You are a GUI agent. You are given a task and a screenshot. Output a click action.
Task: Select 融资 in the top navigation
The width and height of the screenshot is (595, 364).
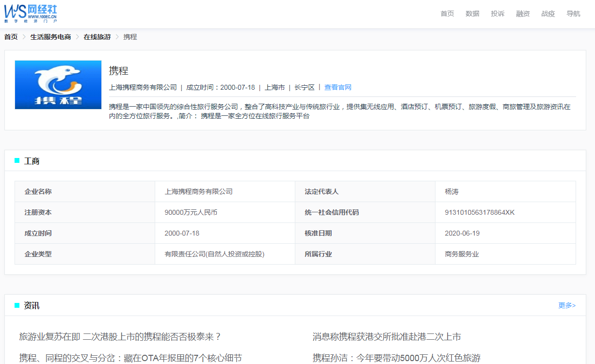(x=523, y=14)
